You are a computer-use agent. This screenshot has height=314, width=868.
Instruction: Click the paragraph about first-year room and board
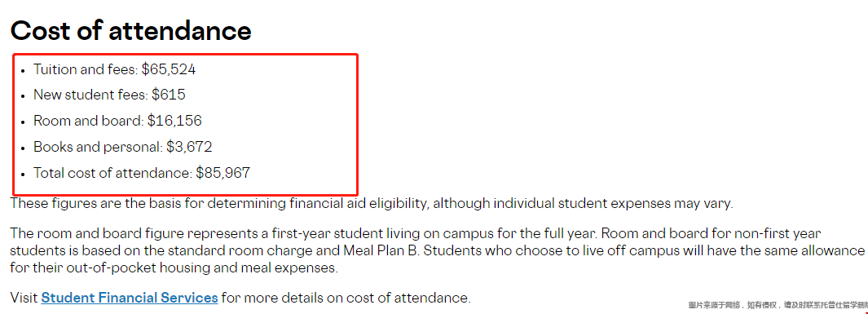coord(438,250)
